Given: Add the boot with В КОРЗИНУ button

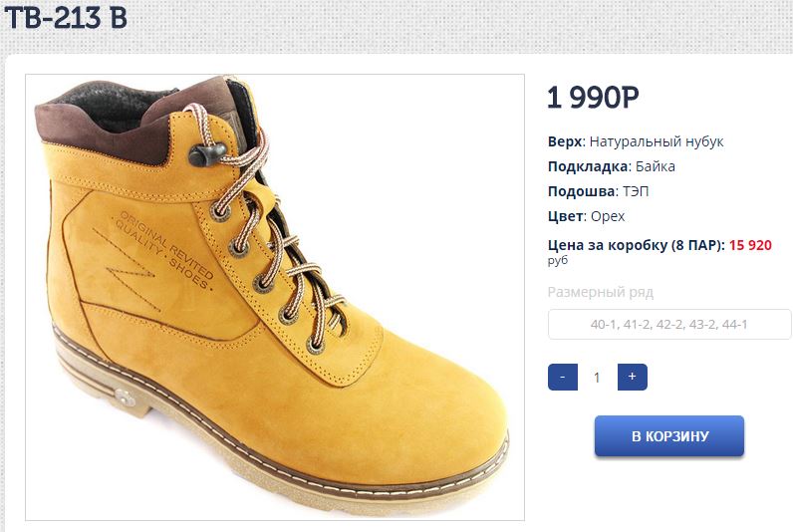Looking at the screenshot, I should coord(669,436).
